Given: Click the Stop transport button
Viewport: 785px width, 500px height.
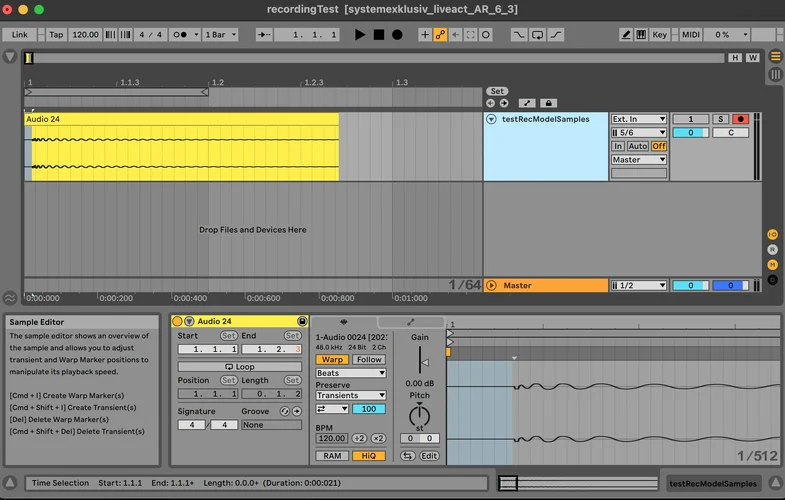Looking at the screenshot, I should 379,34.
